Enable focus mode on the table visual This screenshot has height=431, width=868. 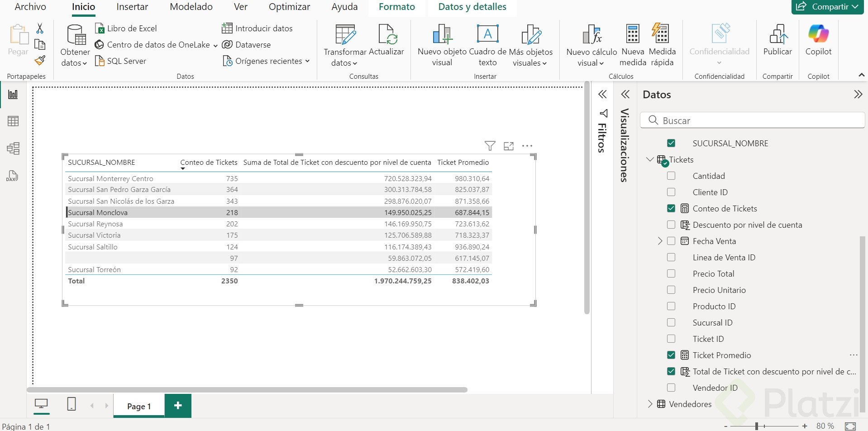coord(509,146)
